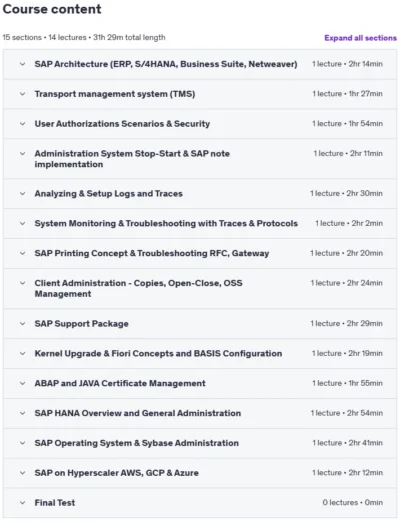Open SAP on Hyperscaler AWS, GCP & Azure

pos(117,473)
